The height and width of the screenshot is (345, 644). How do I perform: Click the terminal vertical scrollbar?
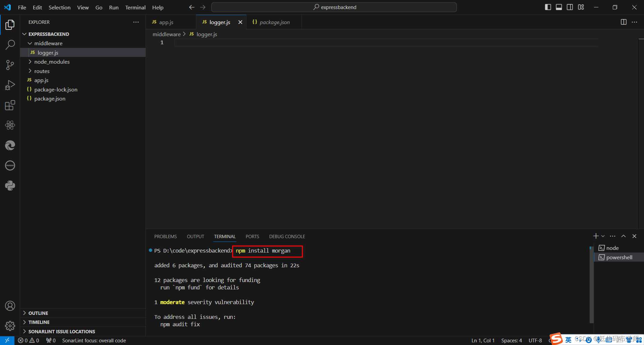point(591,285)
